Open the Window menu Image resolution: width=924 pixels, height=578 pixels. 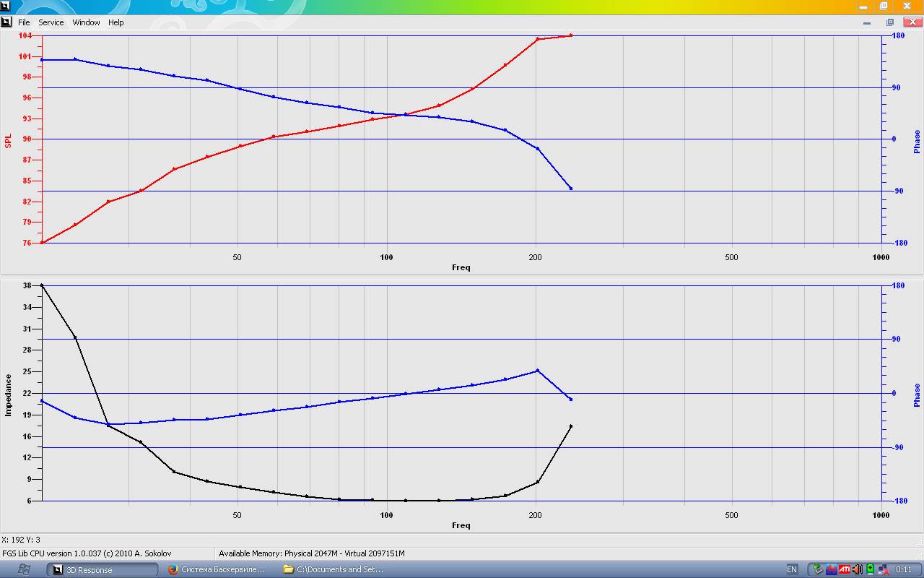pyautogui.click(x=86, y=22)
